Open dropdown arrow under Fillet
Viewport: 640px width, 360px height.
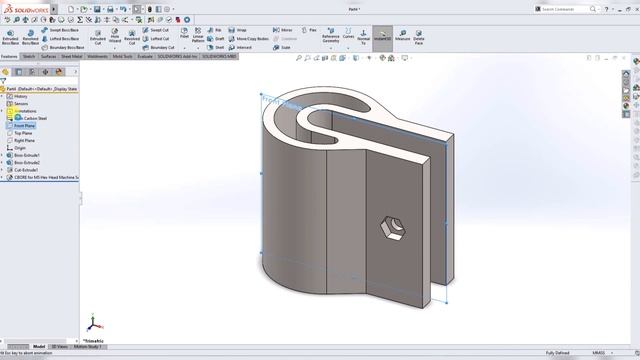click(184, 48)
